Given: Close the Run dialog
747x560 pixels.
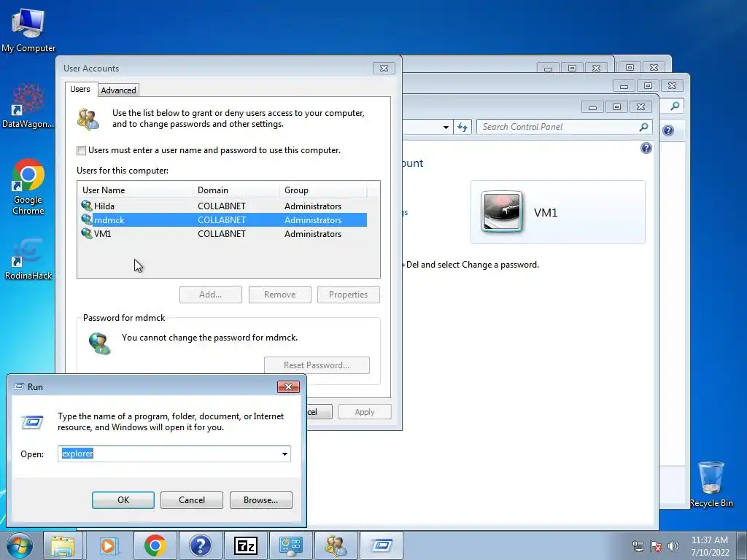Looking at the screenshot, I should coord(288,386).
